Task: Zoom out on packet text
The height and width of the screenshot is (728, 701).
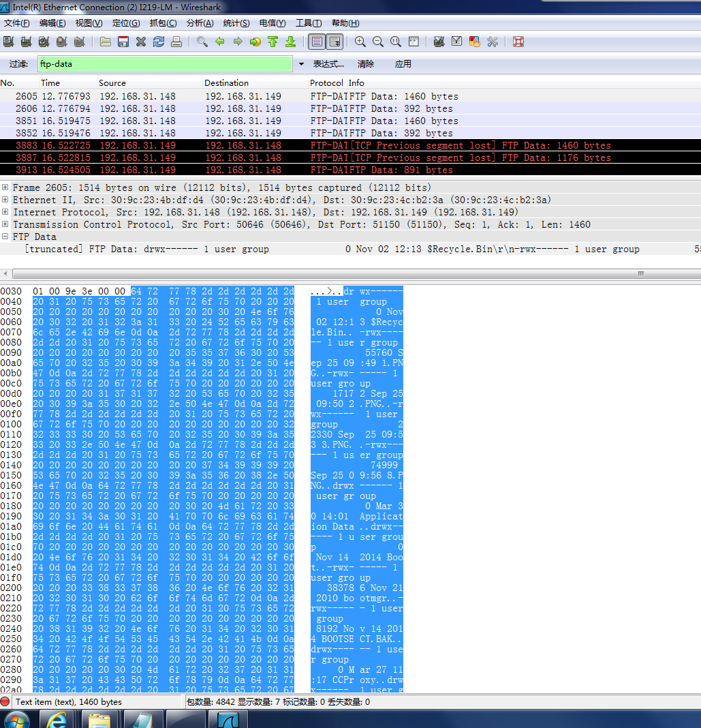Action: (378, 42)
